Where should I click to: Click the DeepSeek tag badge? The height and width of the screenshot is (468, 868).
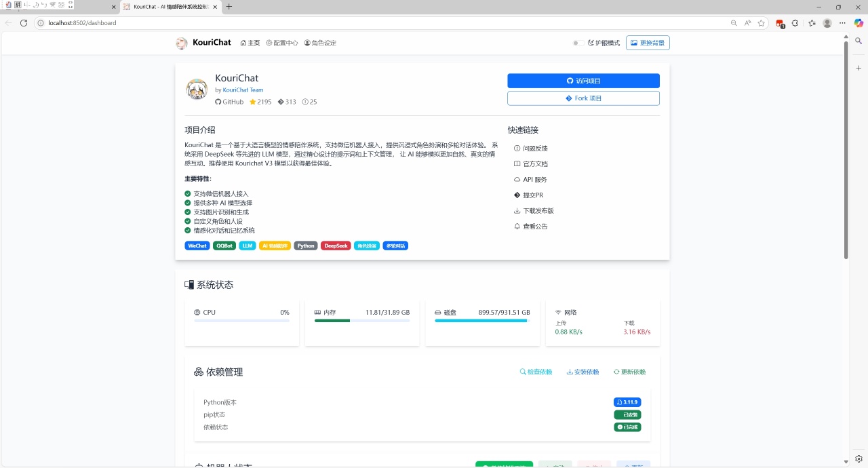pos(336,246)
